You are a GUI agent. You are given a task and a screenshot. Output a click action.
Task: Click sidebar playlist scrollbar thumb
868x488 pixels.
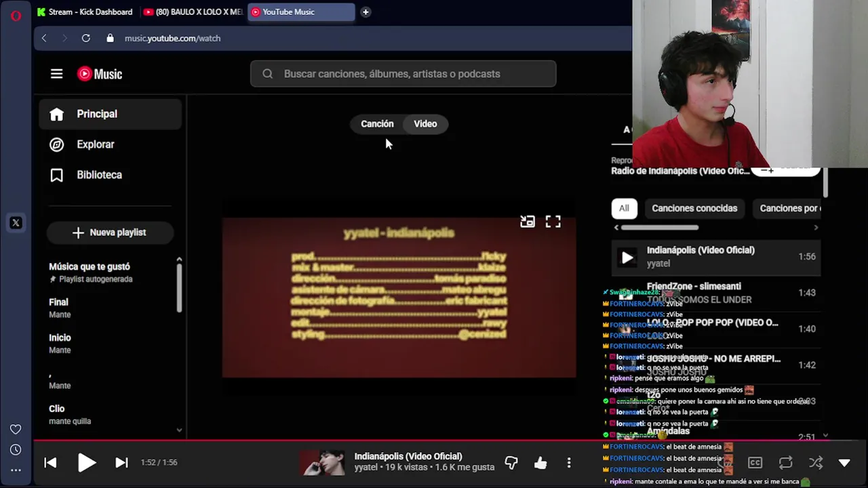click(179, 288)
